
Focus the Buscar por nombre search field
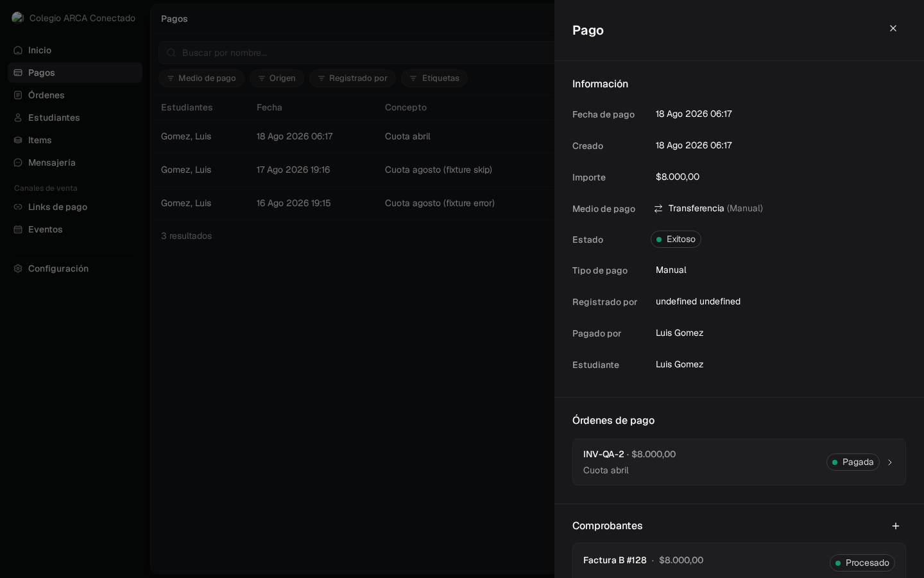[x=356, y=53]
